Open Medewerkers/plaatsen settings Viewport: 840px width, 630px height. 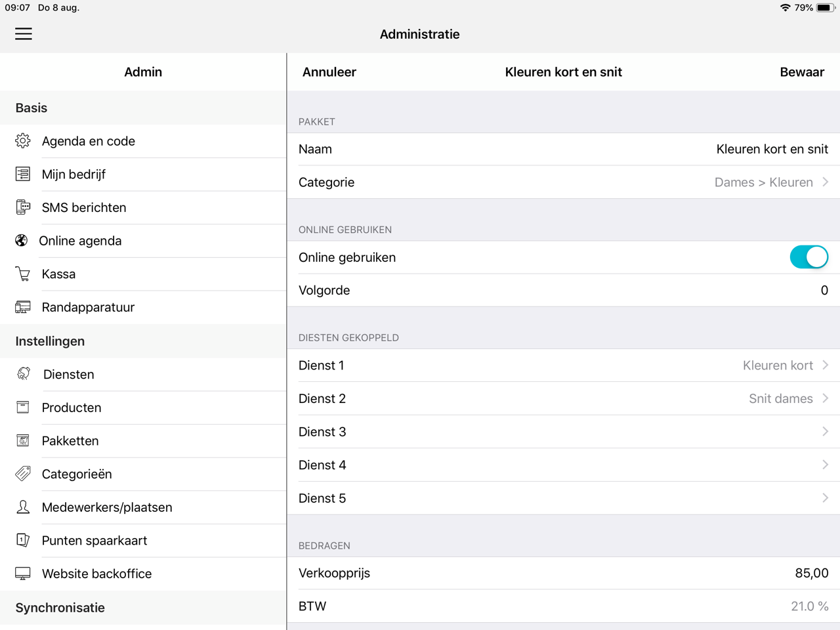tap(143, 507)
